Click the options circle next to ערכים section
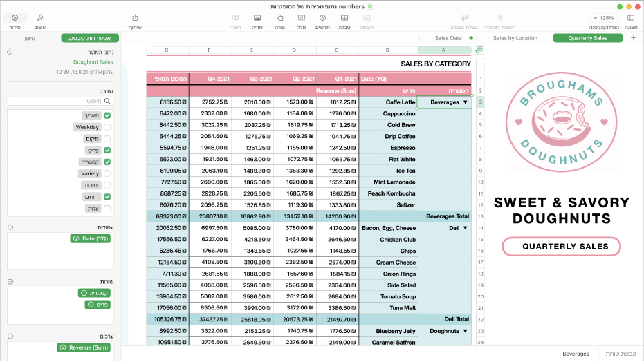Screen dimensions: 644x362 pos(10,336)
